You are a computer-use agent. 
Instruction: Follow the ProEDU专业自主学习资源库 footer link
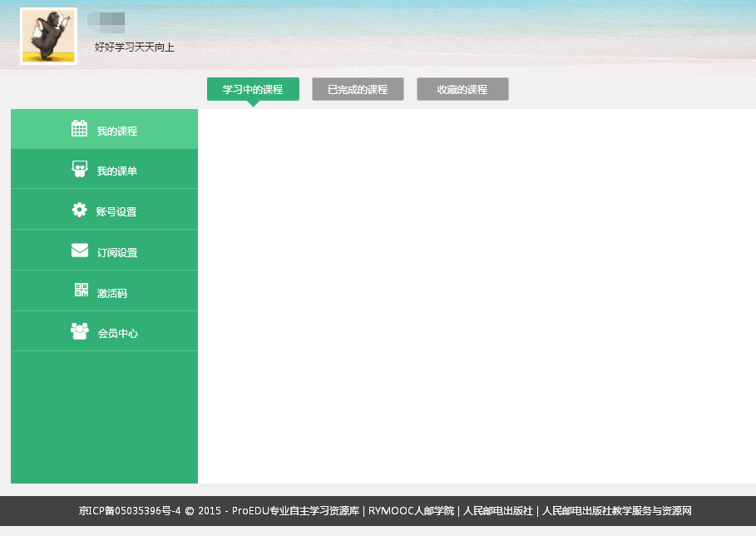[x=295, y=511]
